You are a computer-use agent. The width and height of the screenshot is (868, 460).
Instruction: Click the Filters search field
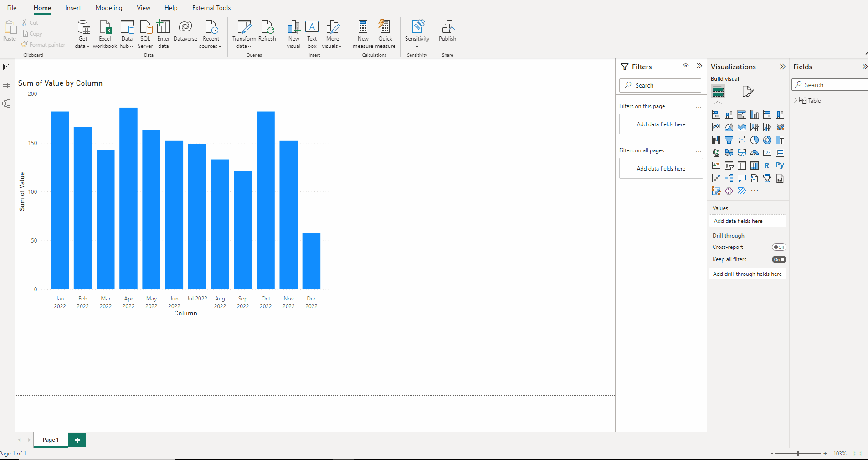pyautogui.click(x=660, y=85)
